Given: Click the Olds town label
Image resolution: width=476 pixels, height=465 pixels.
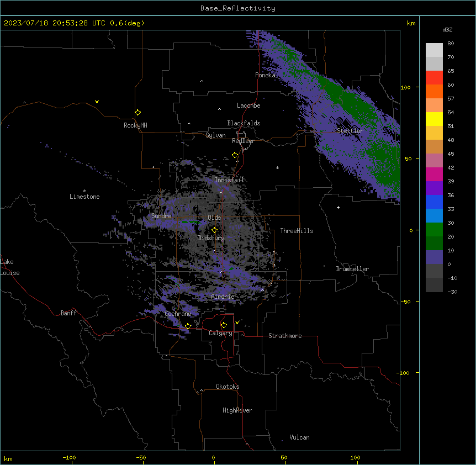Looking at the screenshot, I should coord(214,218).
